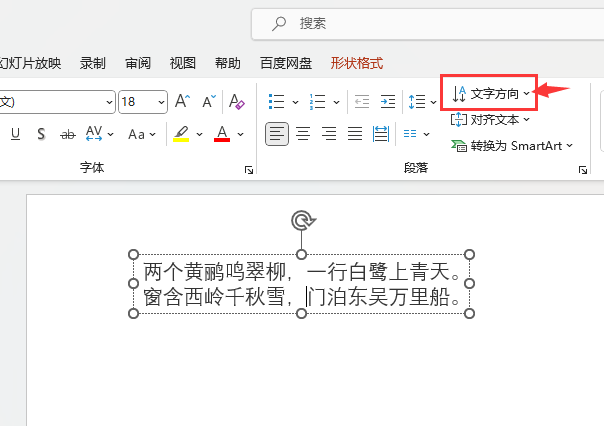Open the 文字方向 dropdown
604x426 pixels.
490,94
